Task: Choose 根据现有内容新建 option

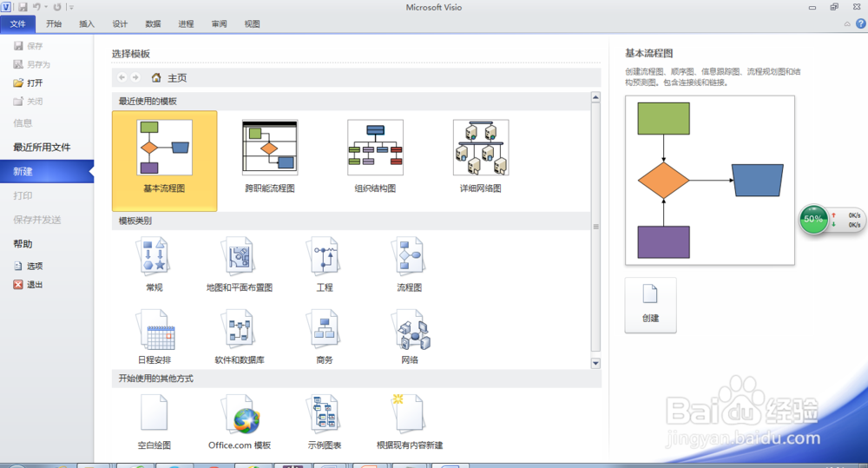Action: click(x=409, y=421)
